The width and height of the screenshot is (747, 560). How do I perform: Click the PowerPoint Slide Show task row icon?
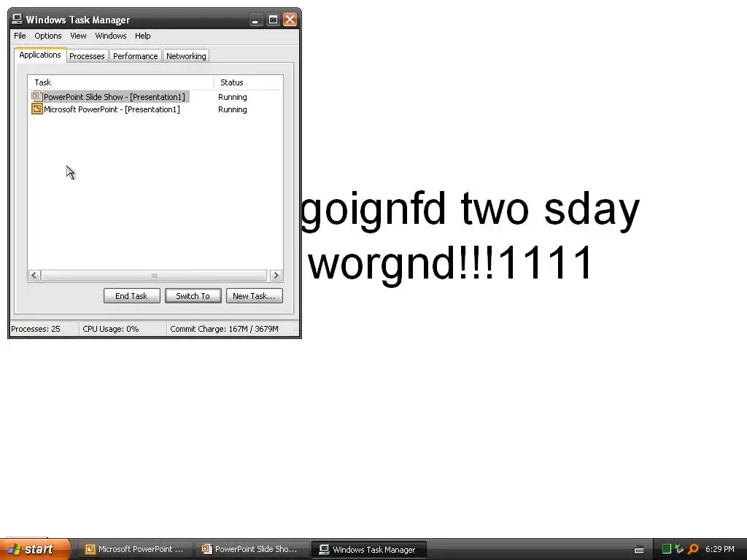36,96
